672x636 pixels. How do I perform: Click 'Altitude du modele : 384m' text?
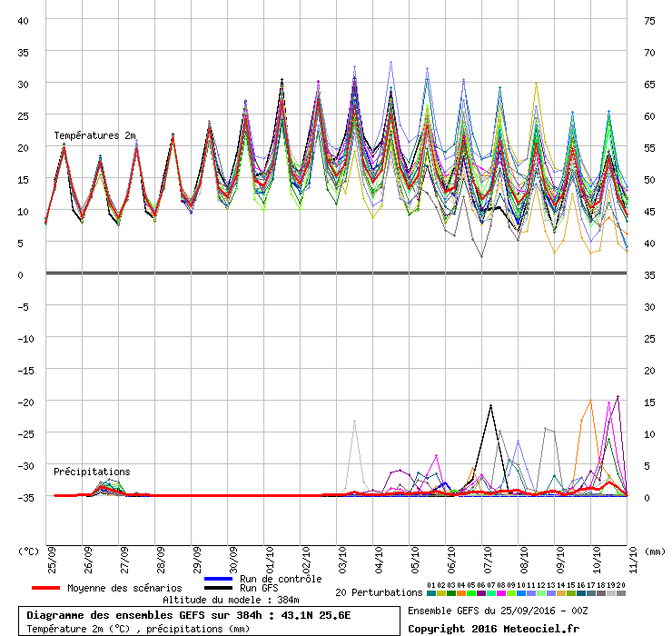coord(231,600)
